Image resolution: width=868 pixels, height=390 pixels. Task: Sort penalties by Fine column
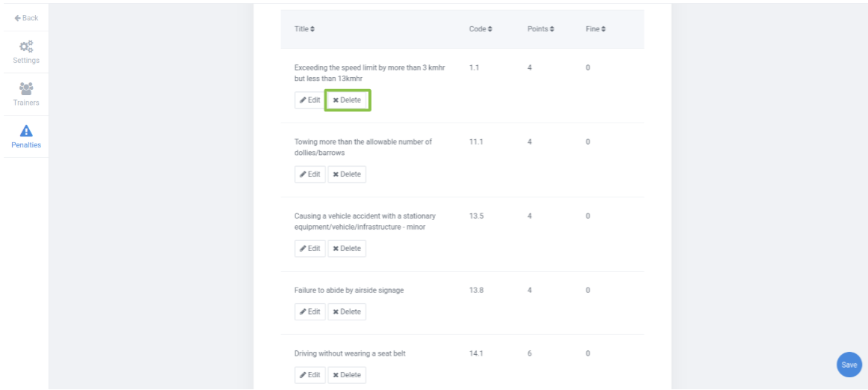click(596, 29)
